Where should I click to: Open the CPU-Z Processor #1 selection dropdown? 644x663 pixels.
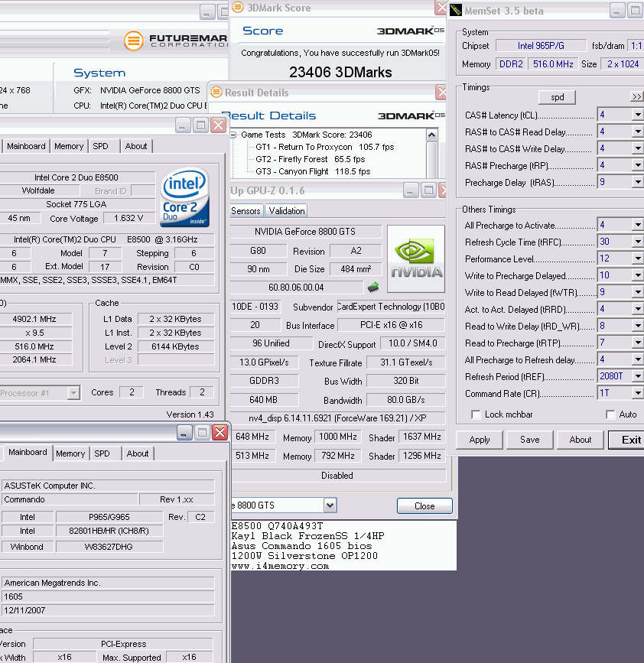[x=73, y=393]
